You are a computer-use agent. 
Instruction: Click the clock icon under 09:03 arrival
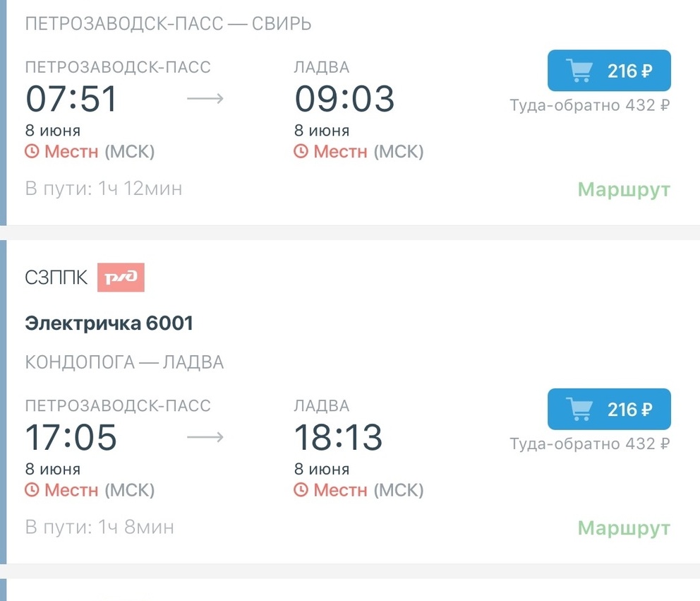tap(301, 151)
